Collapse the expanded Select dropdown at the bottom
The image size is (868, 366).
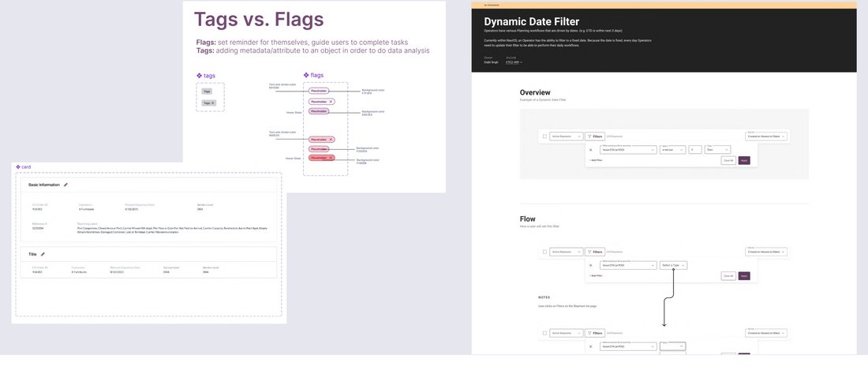pos(673,346)
